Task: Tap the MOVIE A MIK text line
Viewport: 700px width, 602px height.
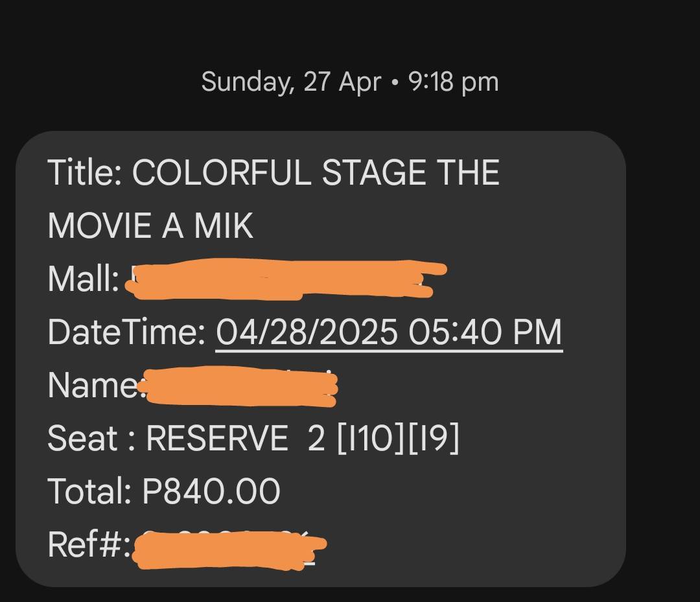Action: (150, 226)
